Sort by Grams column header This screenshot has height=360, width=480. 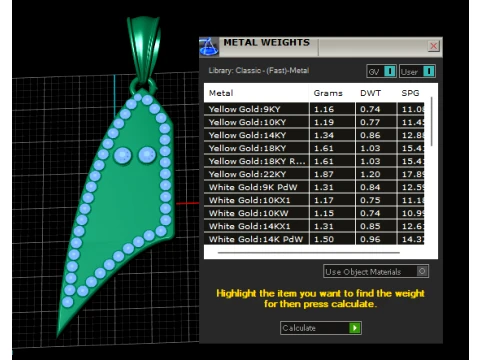pos(328,93)
